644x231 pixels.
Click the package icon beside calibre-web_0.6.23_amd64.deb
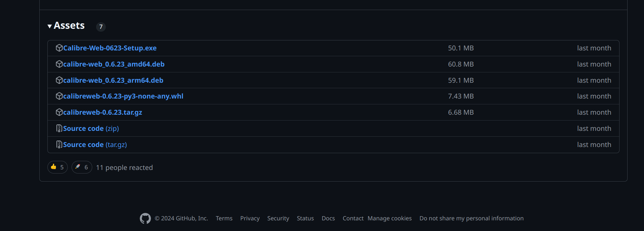[59, 64]
